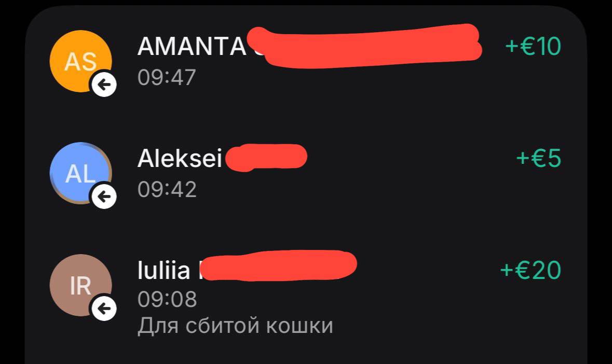Screen dimensions: 612x364
Task: Open the brown IR avatar
Action: tap(81, 285)
